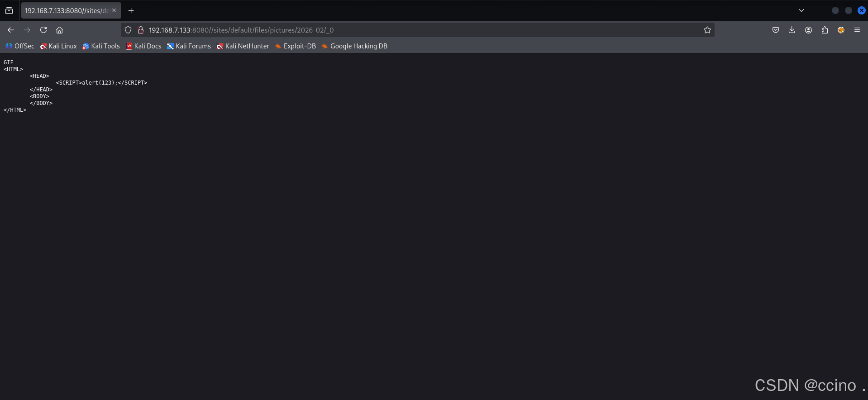This screenshot has height=400, width=868.
Task: Minimize the browser window
Action: [x=835, y=10]
